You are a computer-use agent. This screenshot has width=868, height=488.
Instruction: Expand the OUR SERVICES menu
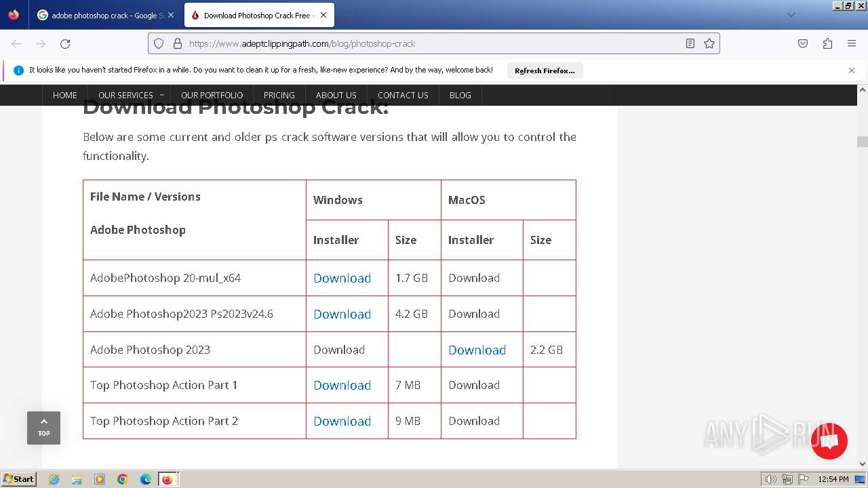coord(129,95)
